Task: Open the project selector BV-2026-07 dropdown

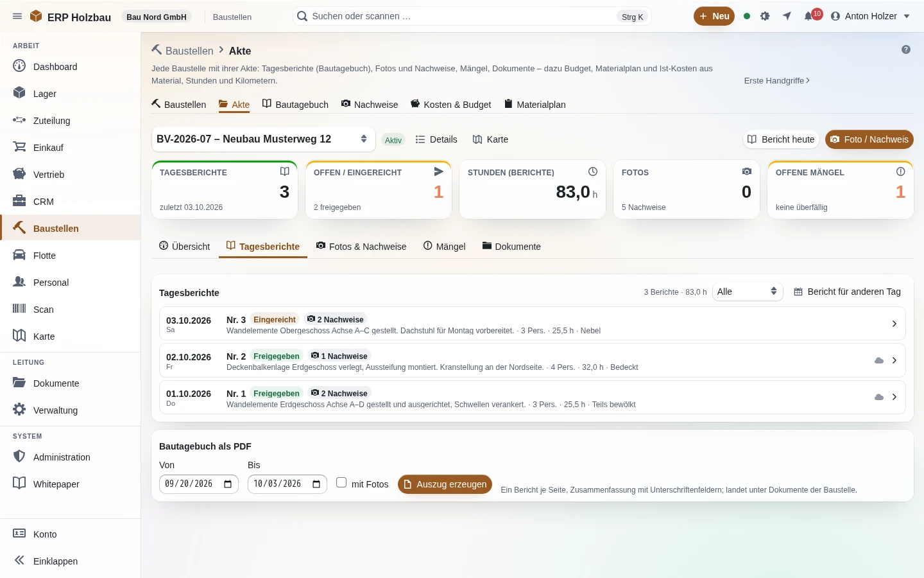Action: (263, 139)
